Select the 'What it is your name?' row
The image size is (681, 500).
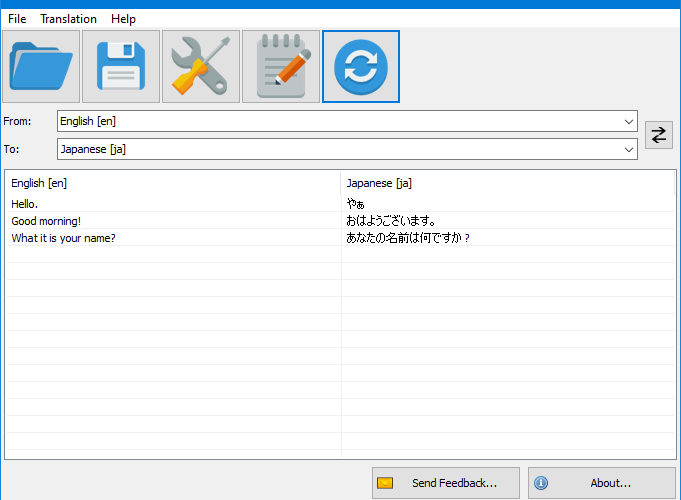(340, 238)
